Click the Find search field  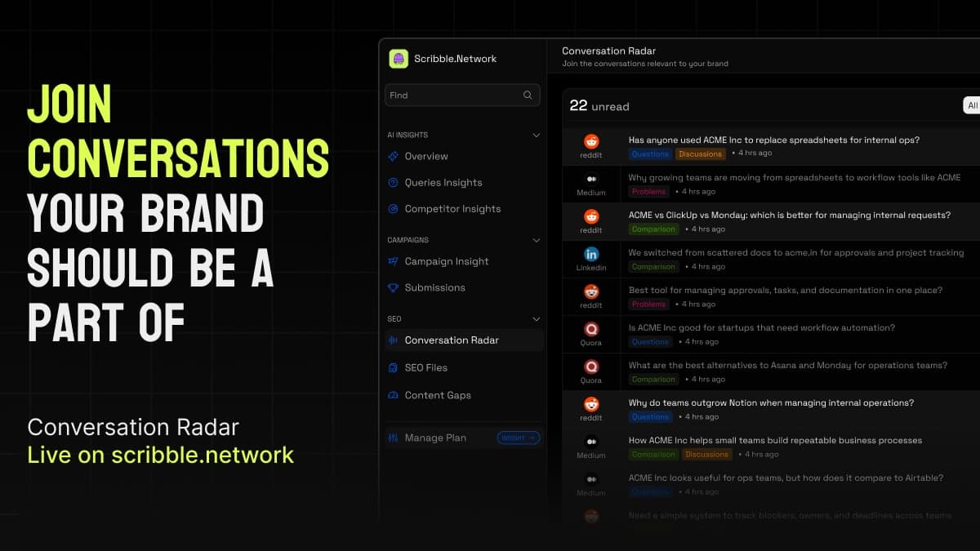point(462,96)
